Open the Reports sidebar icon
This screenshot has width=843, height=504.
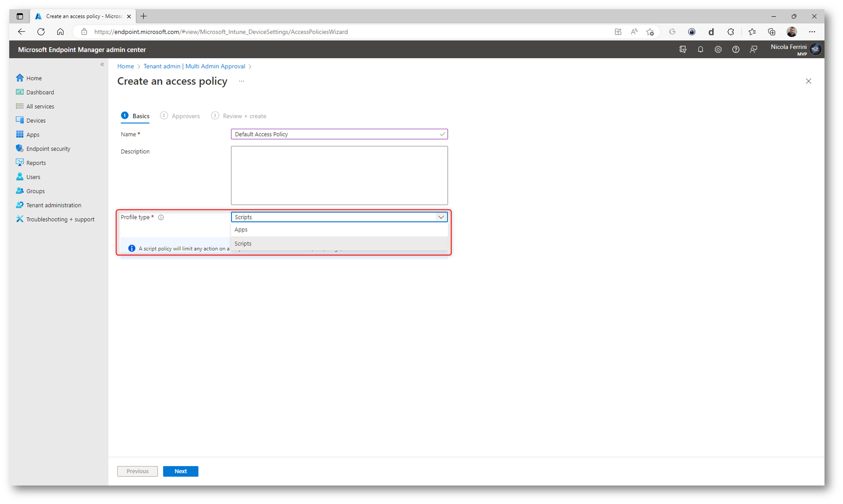tap(20, 163)
